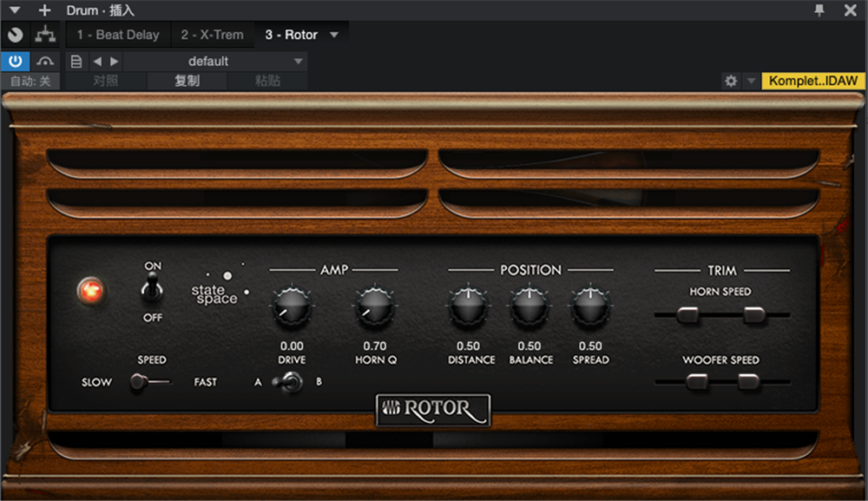The width and height of the screenshot is (868, 501).
Task: Click the sidechain curve icon
Action: click(45, 61)
